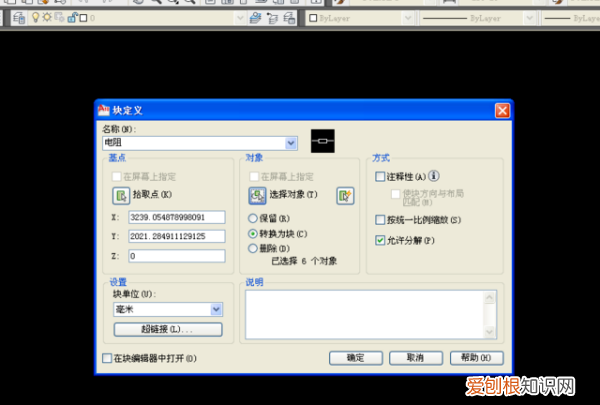Check 在屏幕上指定 under 对象
The height and width of the screenshot is (405, 600).
click(254, 176)
